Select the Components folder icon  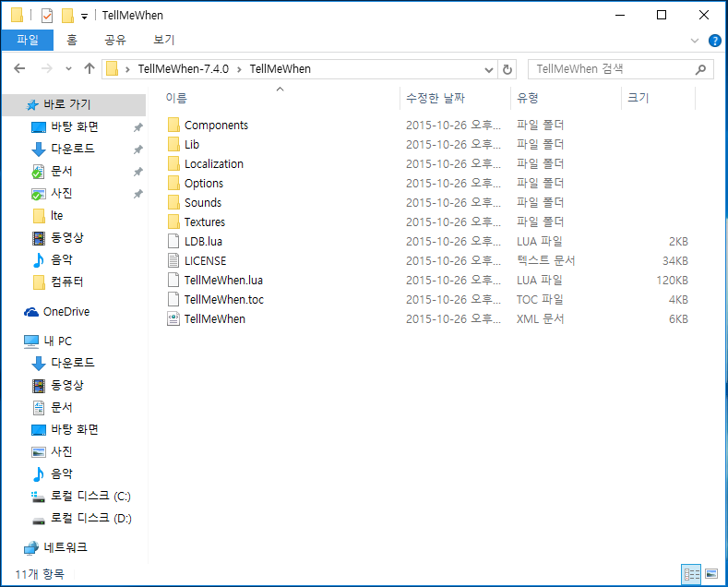(173, 125)
